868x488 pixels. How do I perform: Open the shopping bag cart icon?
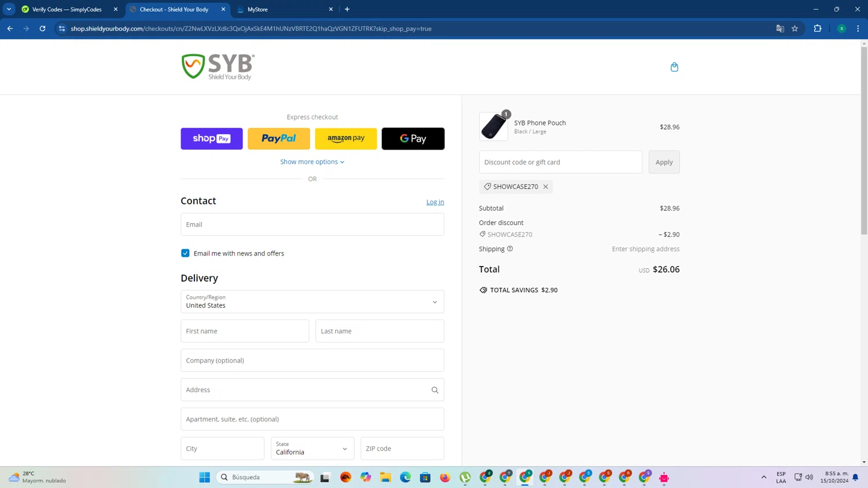coord(674,67)
